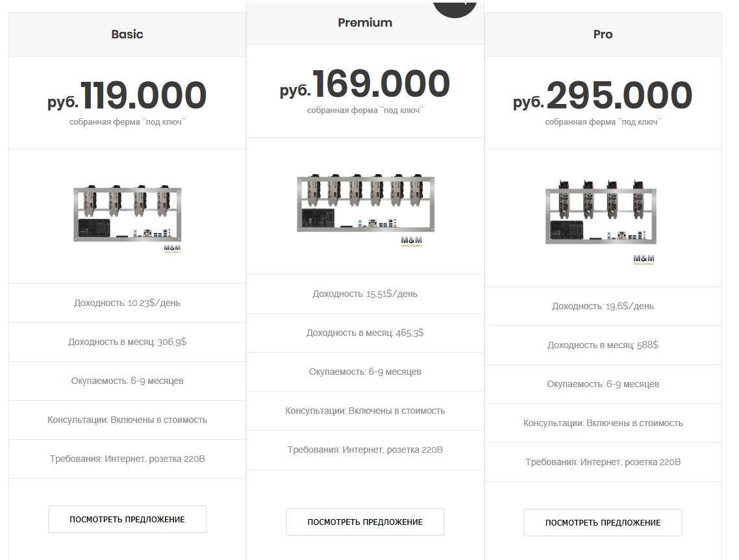Open the Premium plan's ПОСМОТРЕТЬ ПРЕДЛОЖЕНИЕ button
The width and height of the screenshot is (739, 560).
pos(365,522)
